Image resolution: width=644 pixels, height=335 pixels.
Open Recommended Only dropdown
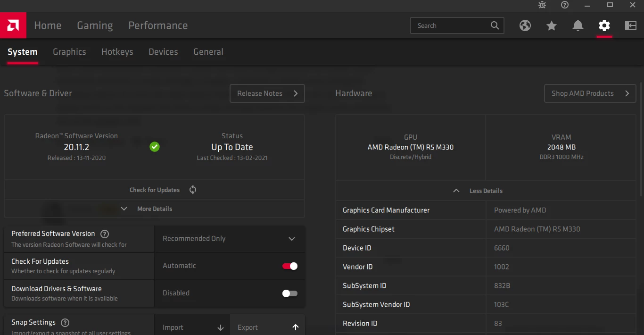point(230,239)
